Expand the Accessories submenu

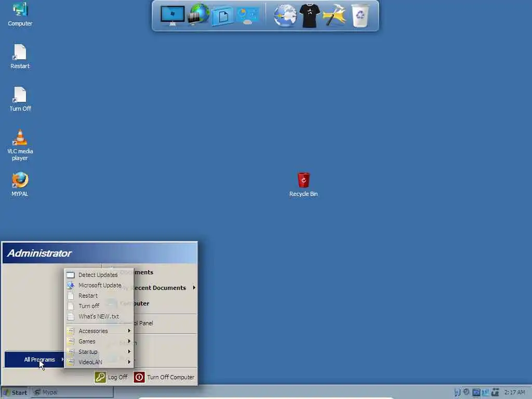pyautogui.click(x=99, y=331)
